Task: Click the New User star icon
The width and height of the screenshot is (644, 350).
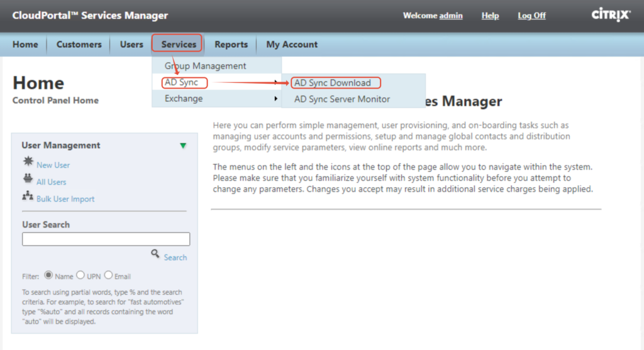Action: (28, 161)
